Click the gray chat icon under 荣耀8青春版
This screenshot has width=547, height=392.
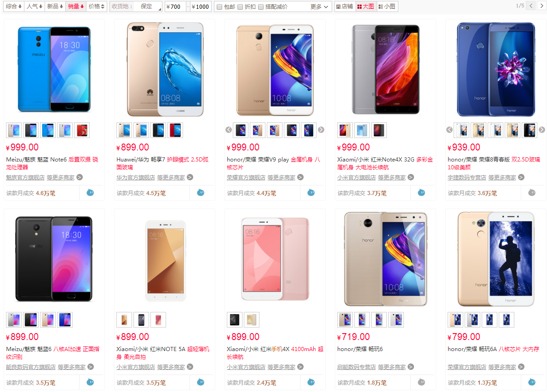[x=532, y=192]
